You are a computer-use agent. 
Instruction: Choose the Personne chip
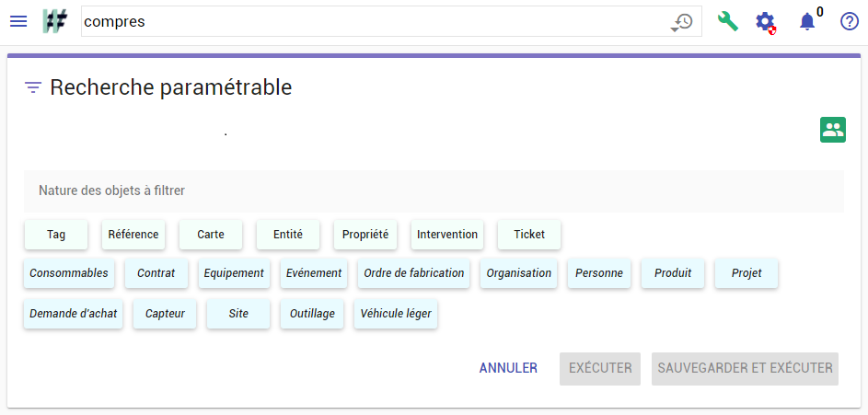599,273
